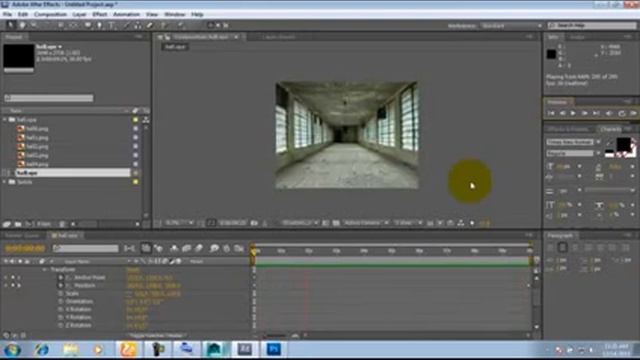The height and width of the screenshot is (360, 640).
Task: Create a new folder in Project panel
Action: [x=18, y=224]
